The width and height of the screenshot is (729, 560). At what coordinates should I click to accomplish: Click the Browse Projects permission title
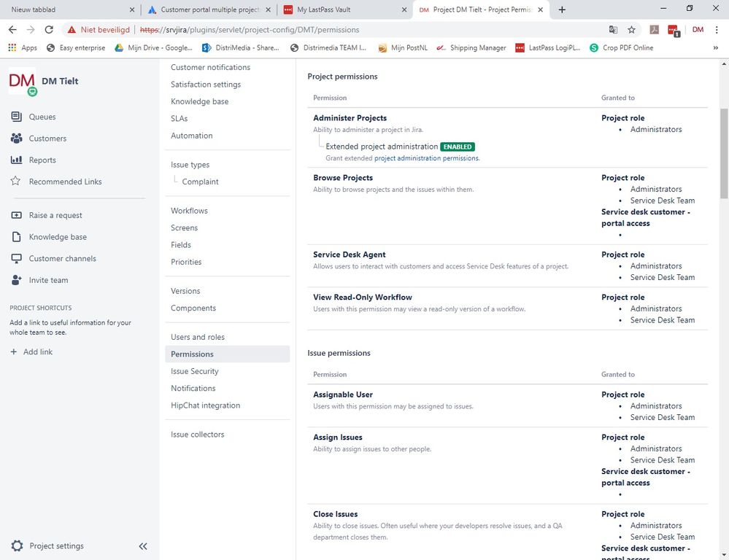(343, 177)
